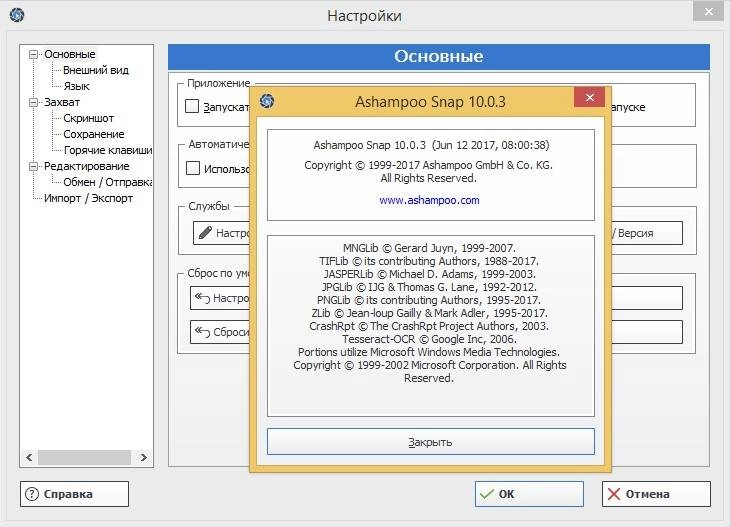This screenshot has height=527, width=731.
Task: Open the Внешний вид settings page
Action: 96,70
